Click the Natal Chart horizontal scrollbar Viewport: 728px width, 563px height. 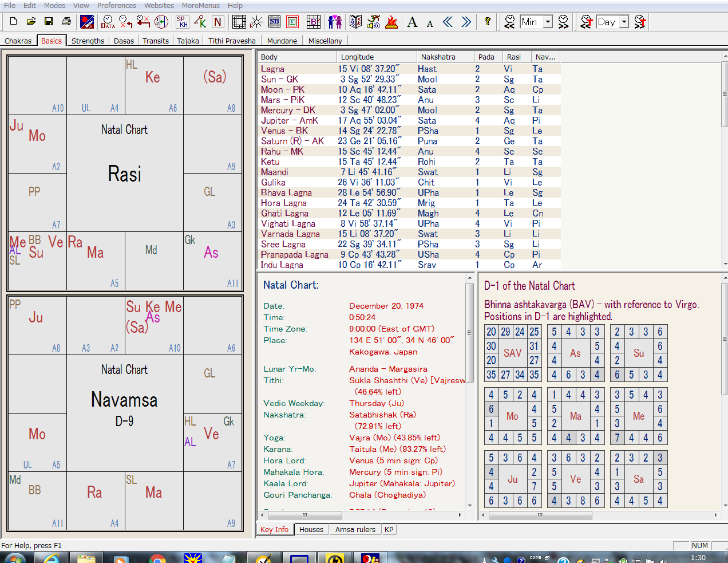305,515
